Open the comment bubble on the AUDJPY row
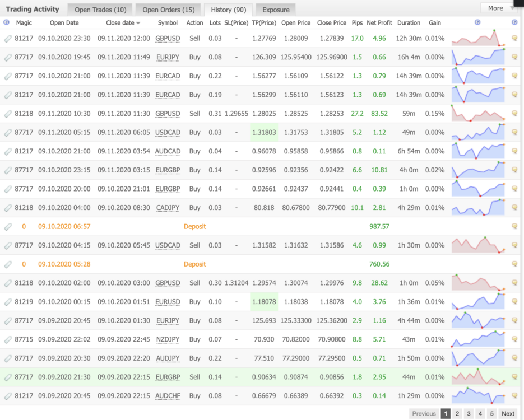Screen dimensions: 524x420 point(514,358)
